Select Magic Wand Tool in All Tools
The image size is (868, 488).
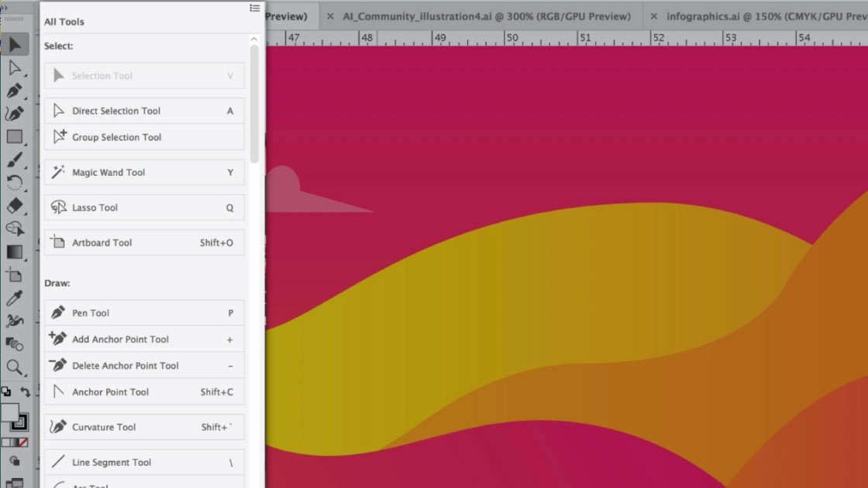pyautogui.click(x=144, y=172)
